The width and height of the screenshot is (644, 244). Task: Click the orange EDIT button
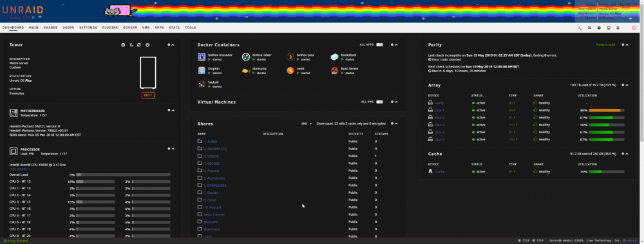click(148, 95)
